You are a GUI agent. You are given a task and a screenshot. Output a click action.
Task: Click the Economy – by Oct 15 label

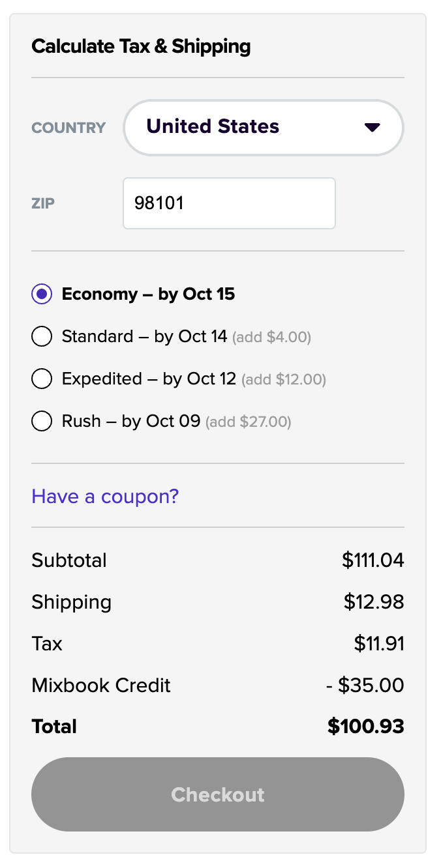pyautogui.click(x=148, y=294)
